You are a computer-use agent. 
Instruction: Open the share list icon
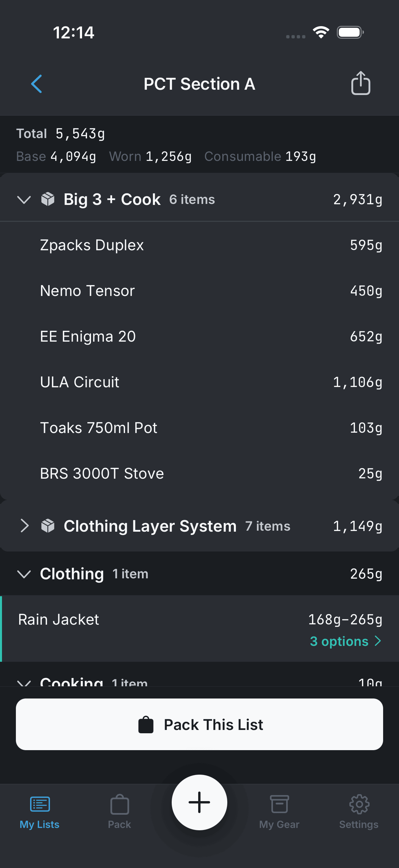pyautogui.click(x=361, y=83)
